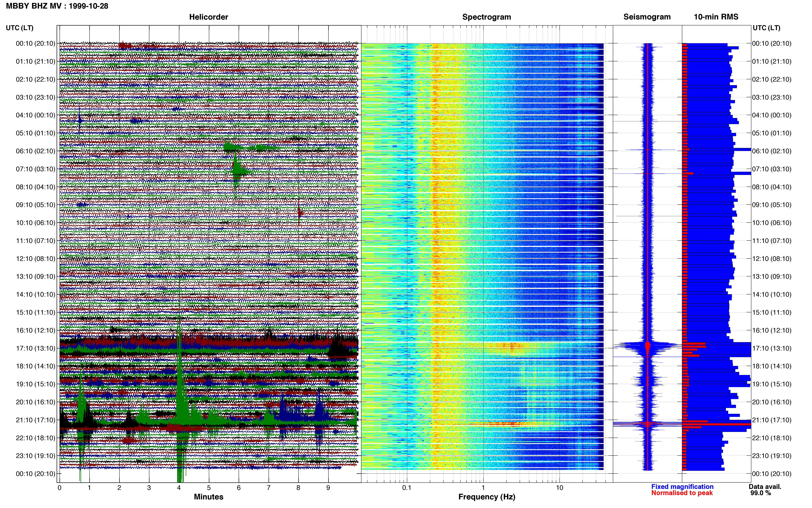812x508 pixels.
Task: Select the Helicorder panel heading
Action: pyautogui.click(x=209, y=17)
